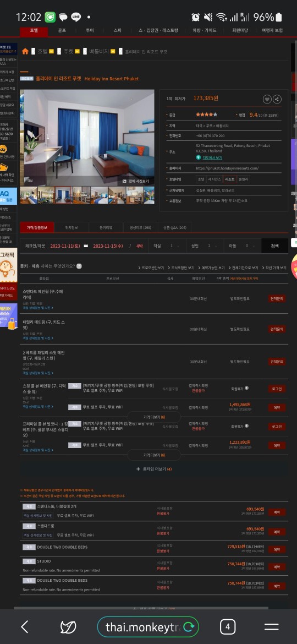Tap the alarm clock status icon

[196, 17]
